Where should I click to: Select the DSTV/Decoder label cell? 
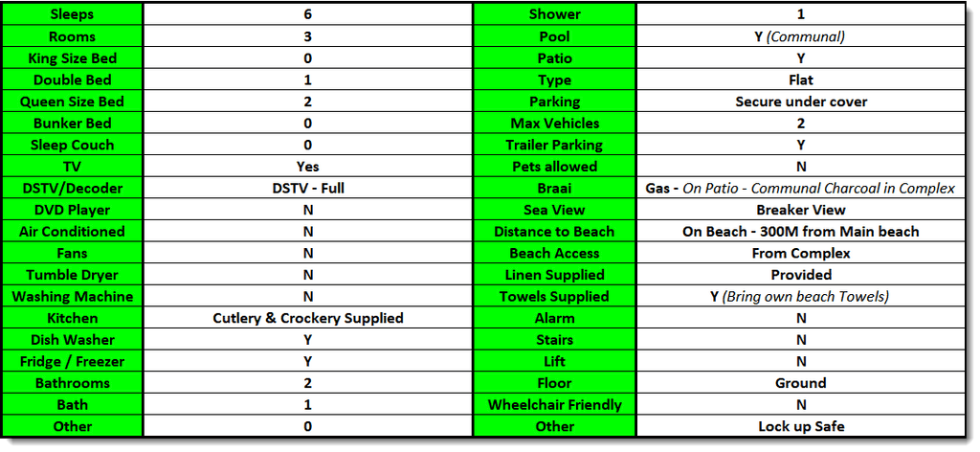pos(73,188)
